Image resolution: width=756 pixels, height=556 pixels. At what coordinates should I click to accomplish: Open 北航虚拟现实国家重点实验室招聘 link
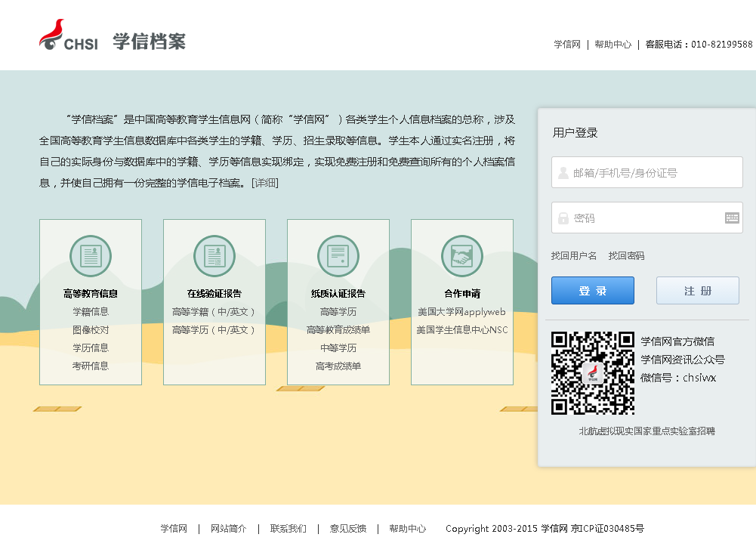tap(646, 431)
